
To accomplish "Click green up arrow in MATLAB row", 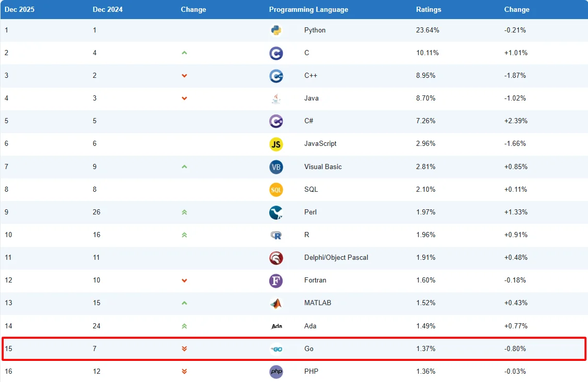I will click(x=184, y=303).
